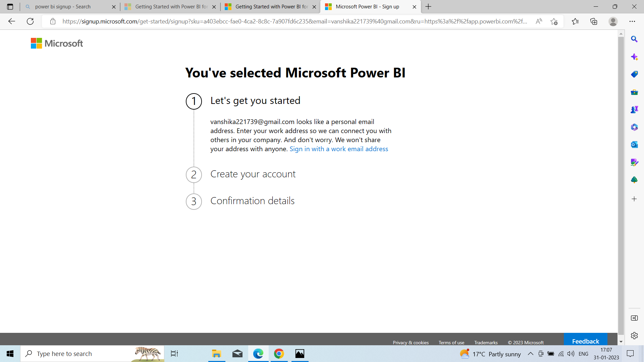Open the Trademarks link

pos(486,343)
